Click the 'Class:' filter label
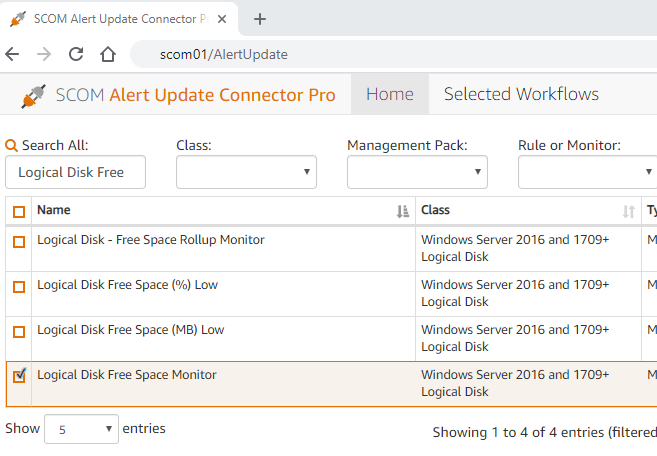The width and height of the screenshot is (657, 456). click(x=194, y=145)
